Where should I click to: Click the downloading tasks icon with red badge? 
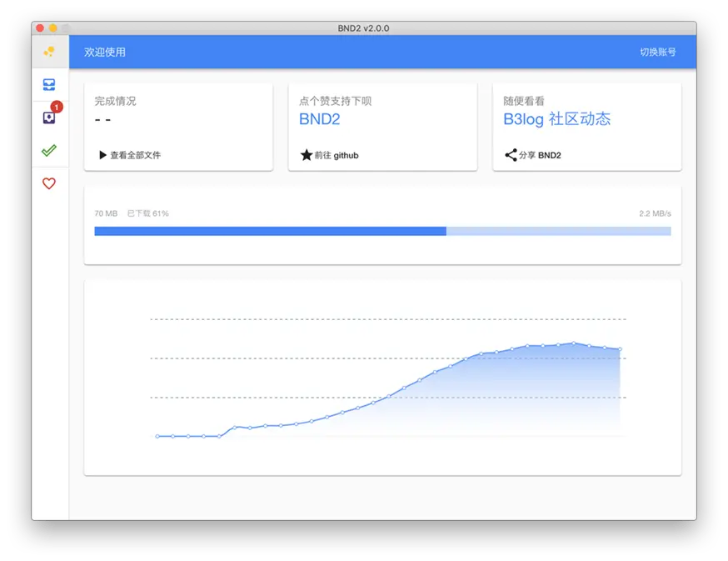[47, 117]
